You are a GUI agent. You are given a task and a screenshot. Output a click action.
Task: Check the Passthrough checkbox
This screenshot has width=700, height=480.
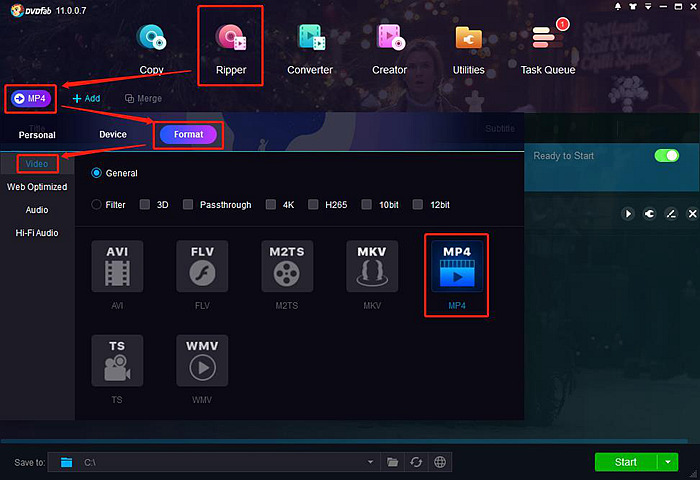188,205
